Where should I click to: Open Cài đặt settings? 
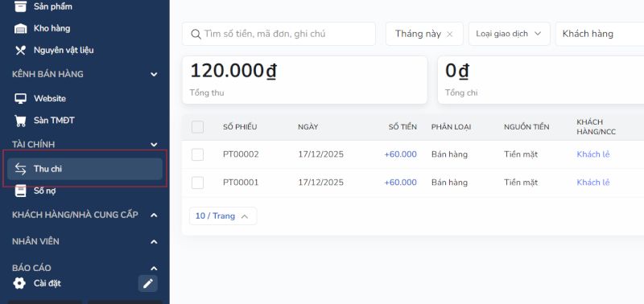(47, 283)
